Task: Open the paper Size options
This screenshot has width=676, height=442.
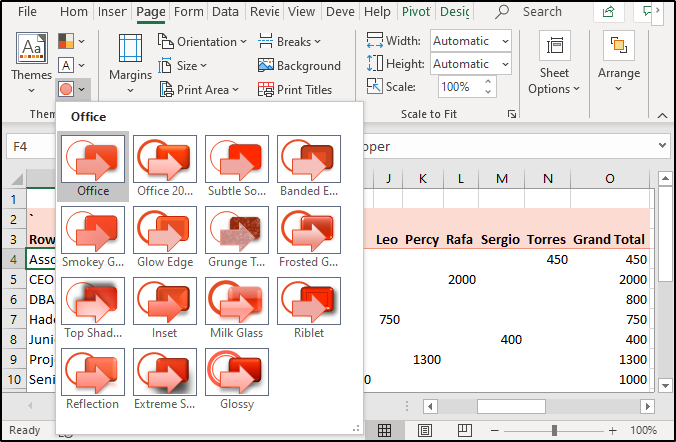Action: click(x=182, y=66)
